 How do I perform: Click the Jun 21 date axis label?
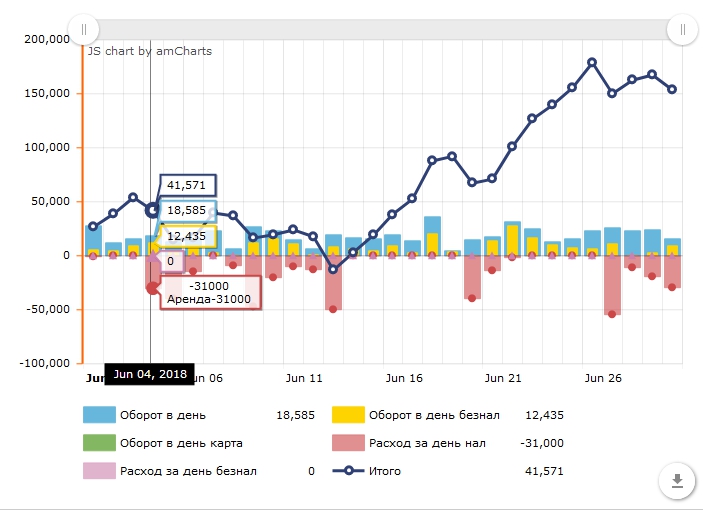tap(502, 379)
